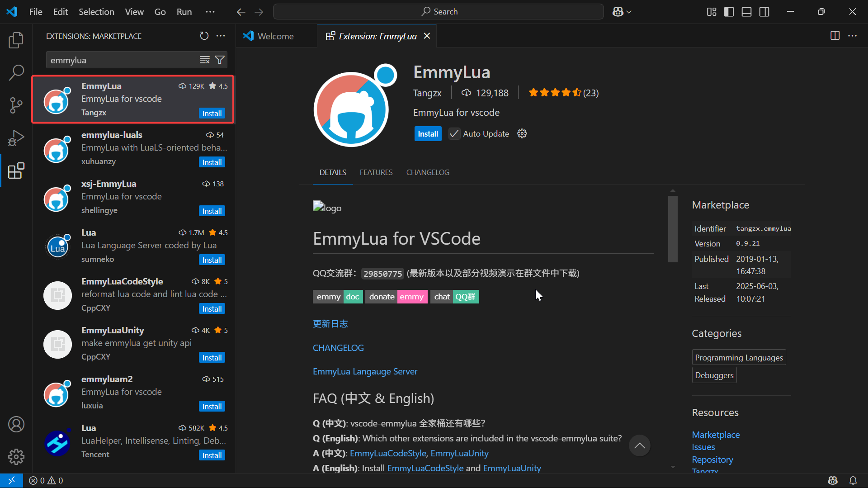Clear extensions search results icon
Viewport: 868px width, 488px height.
coord(205,60)
